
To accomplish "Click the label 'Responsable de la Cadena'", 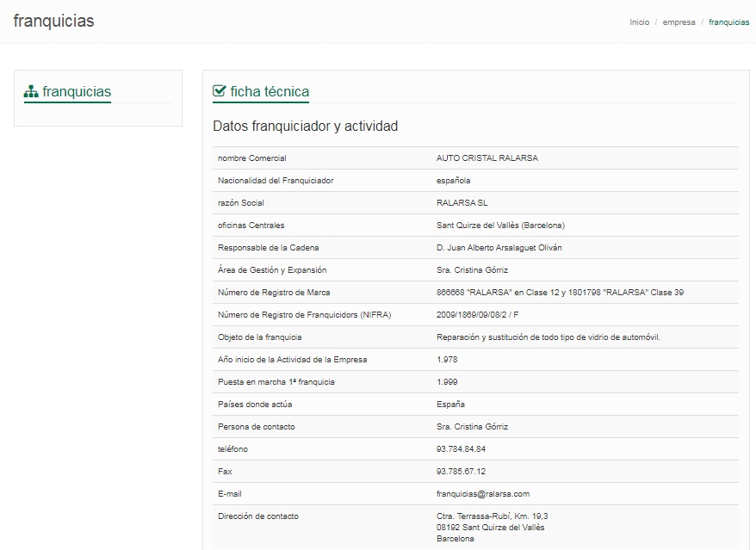I will click(x=268, y=248).
